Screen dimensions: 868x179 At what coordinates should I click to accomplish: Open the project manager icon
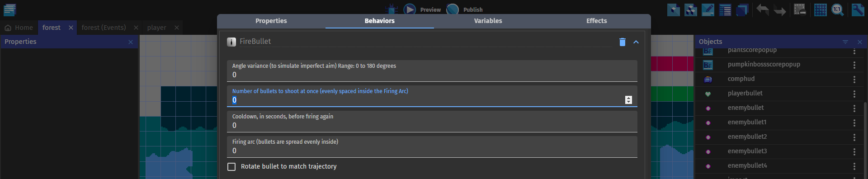9,9
